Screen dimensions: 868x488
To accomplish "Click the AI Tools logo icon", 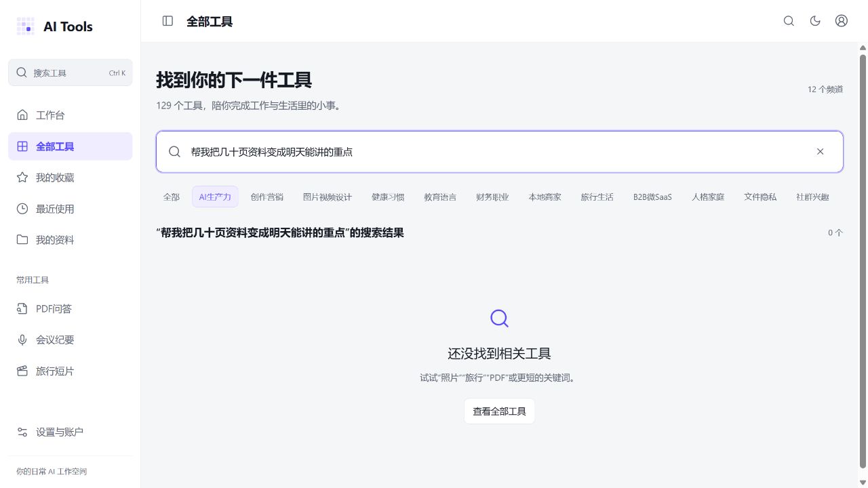I will pos(25,26).
